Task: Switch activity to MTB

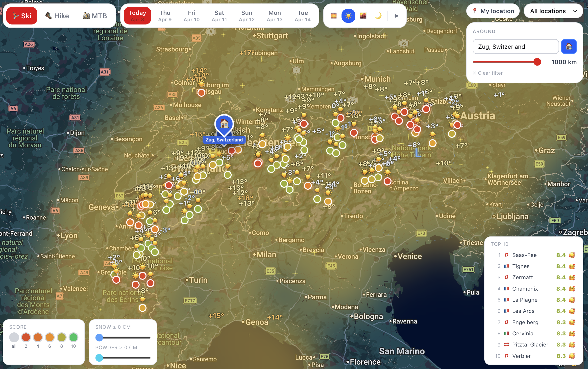Action: tap(95, 16)
